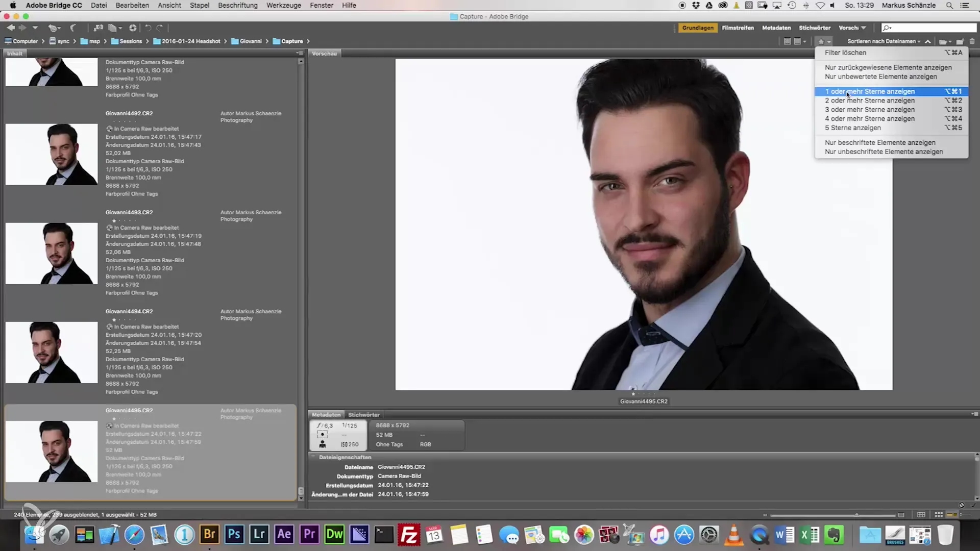Create a new folder
This screenshot has height=551, width=980.
click(x=960, y=41)
